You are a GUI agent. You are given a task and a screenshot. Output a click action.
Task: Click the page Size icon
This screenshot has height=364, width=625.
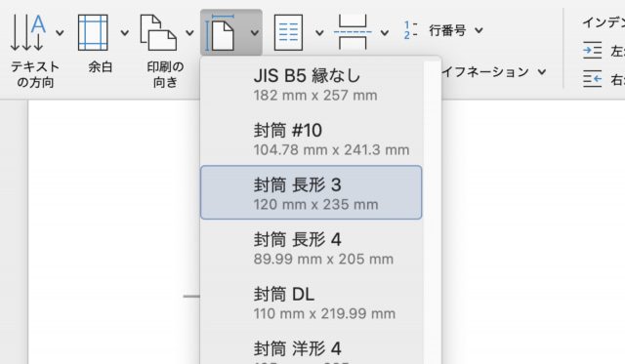tap(220, 32)
